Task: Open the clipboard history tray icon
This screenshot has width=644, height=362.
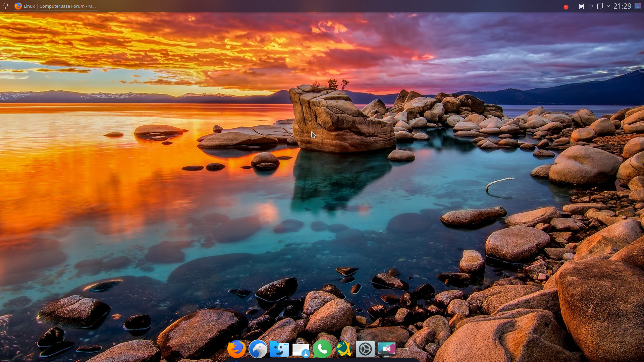Action: [582, 6]
